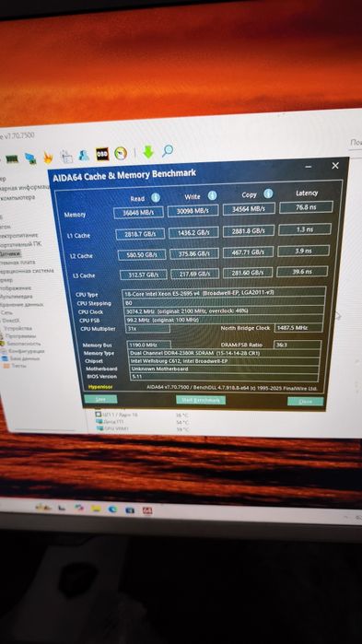Click the CPU Multiplier field showing 31x
362x644 pixels.
147,329
